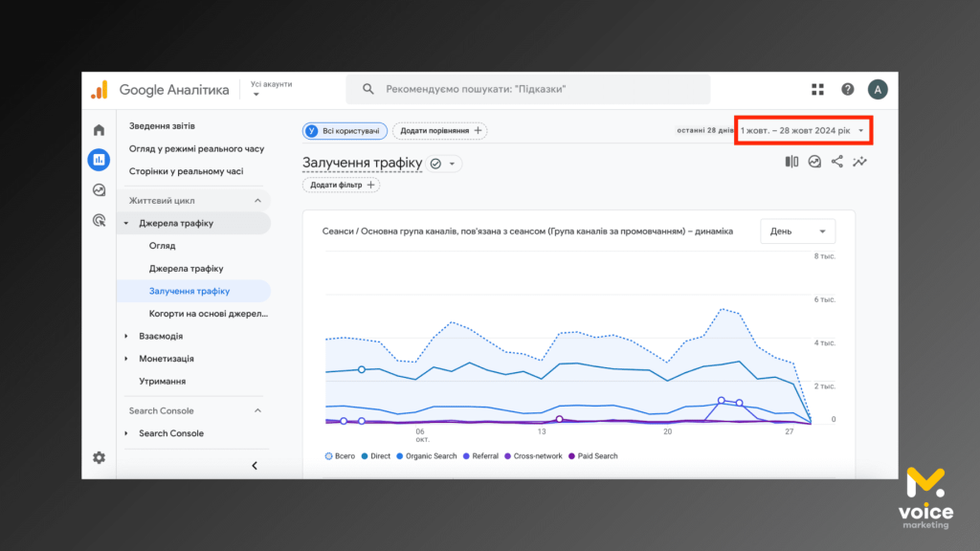This screenshot has height=551, width=980.
Task: Click the Help question mark icon
Action: click(847, 89)
